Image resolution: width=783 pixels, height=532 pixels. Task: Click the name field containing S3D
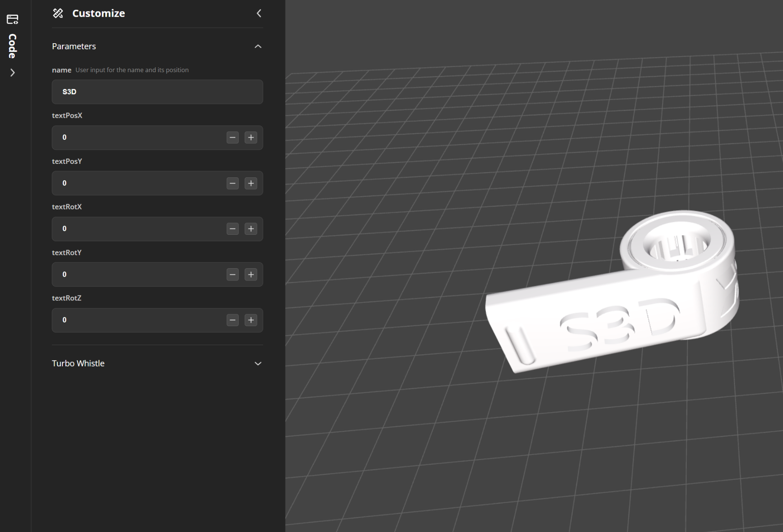[x=157, y=92]
